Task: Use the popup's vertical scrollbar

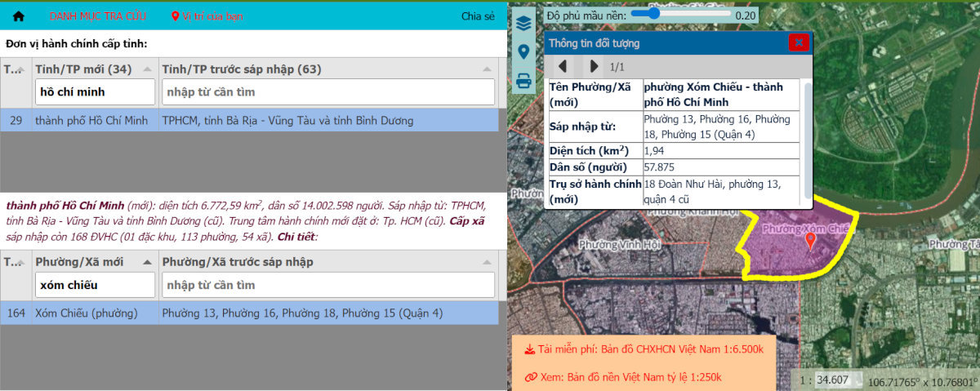Action: click(808, 139)
